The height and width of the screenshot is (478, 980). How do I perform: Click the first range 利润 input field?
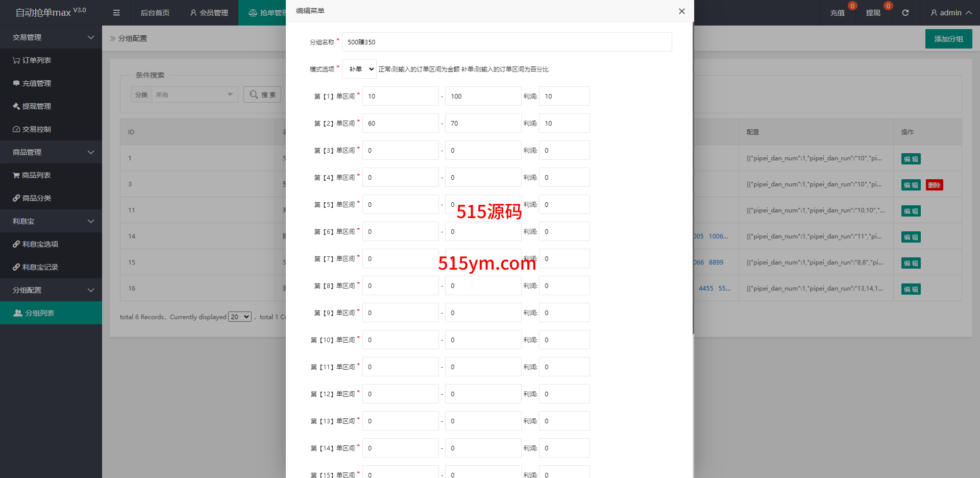pos(564,96)
